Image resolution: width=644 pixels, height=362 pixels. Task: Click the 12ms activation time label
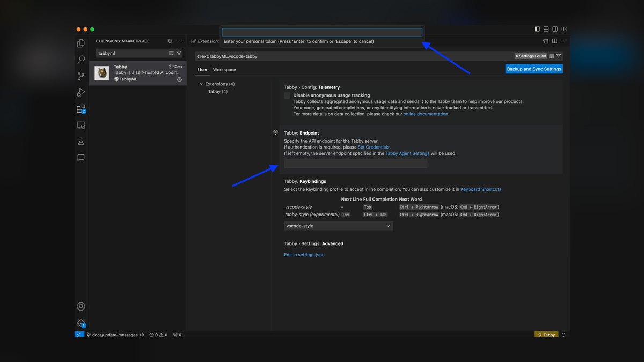[175, 67]
